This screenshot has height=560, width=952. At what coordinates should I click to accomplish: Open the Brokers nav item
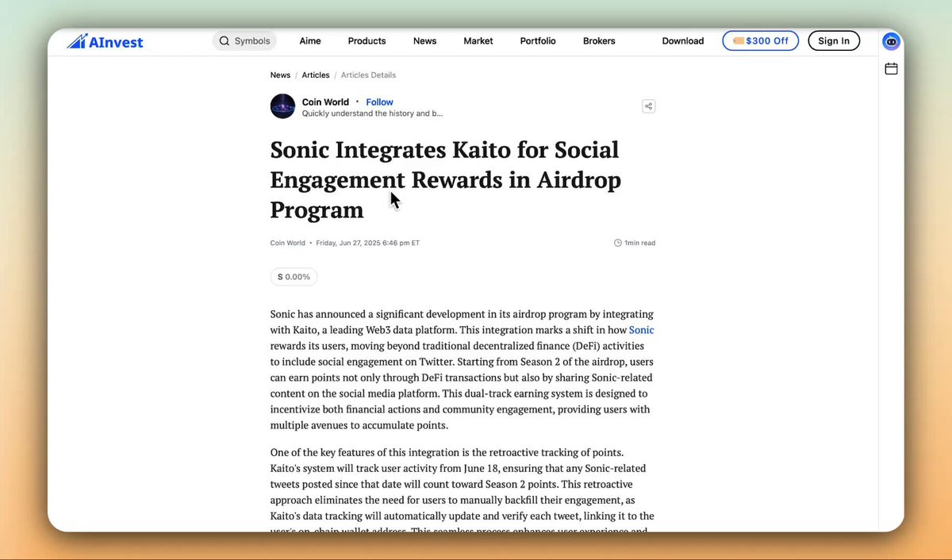pyautogui.click(x=599, y=41)
